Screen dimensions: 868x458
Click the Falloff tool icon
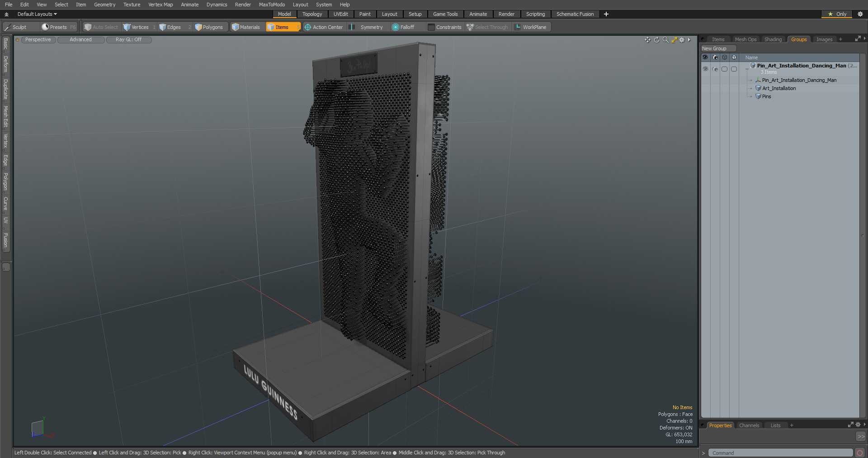click(x=396, y=27)
